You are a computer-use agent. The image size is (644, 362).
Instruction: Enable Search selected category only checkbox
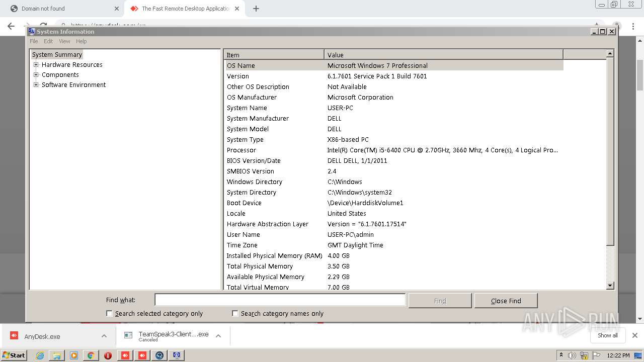click(109, 313)
